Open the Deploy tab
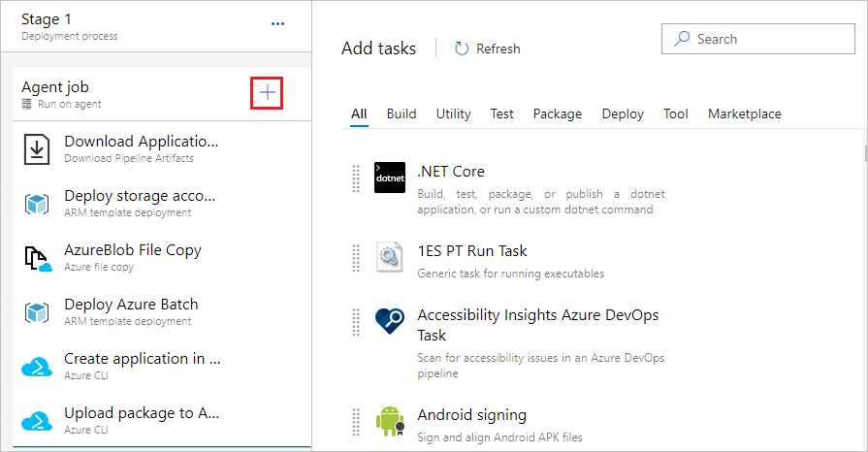868x452 pixels. click(623, 114)
